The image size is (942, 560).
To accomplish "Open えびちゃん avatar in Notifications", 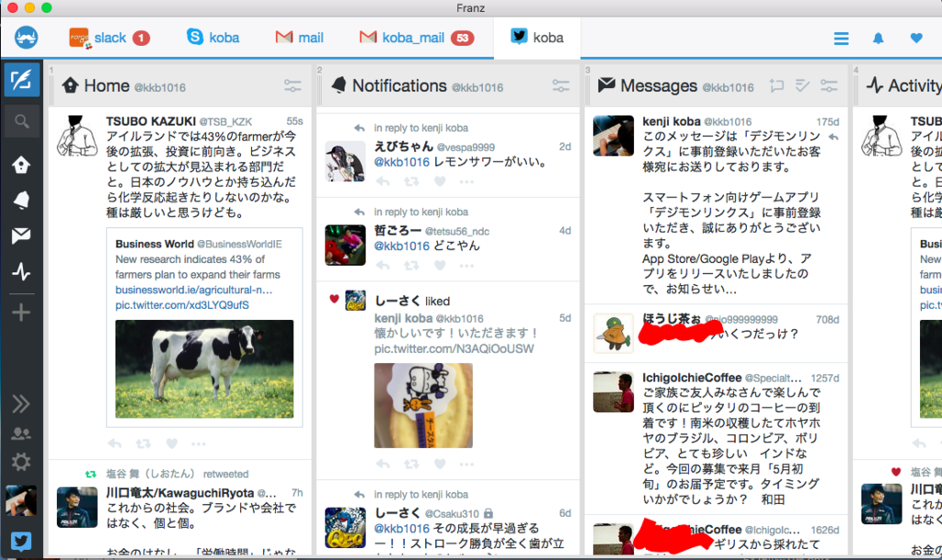I will coord(346,162).
